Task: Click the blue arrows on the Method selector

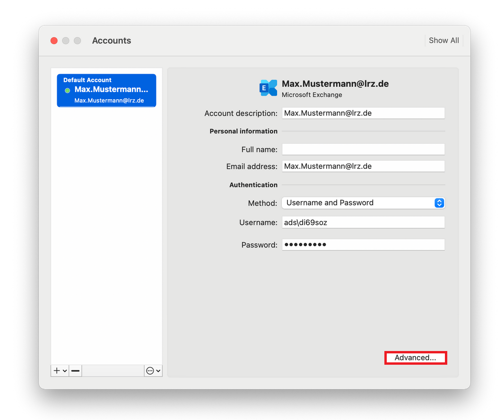Action: click(439, 203)
